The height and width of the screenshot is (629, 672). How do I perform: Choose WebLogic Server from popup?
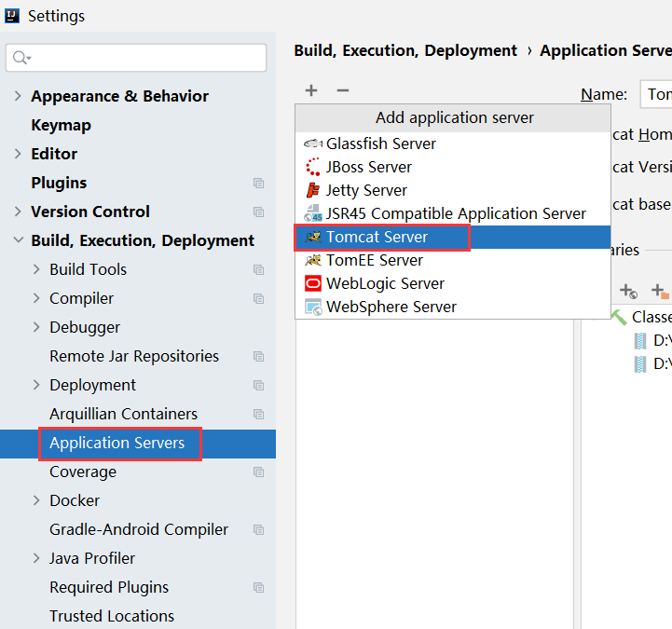click(453, 283)
